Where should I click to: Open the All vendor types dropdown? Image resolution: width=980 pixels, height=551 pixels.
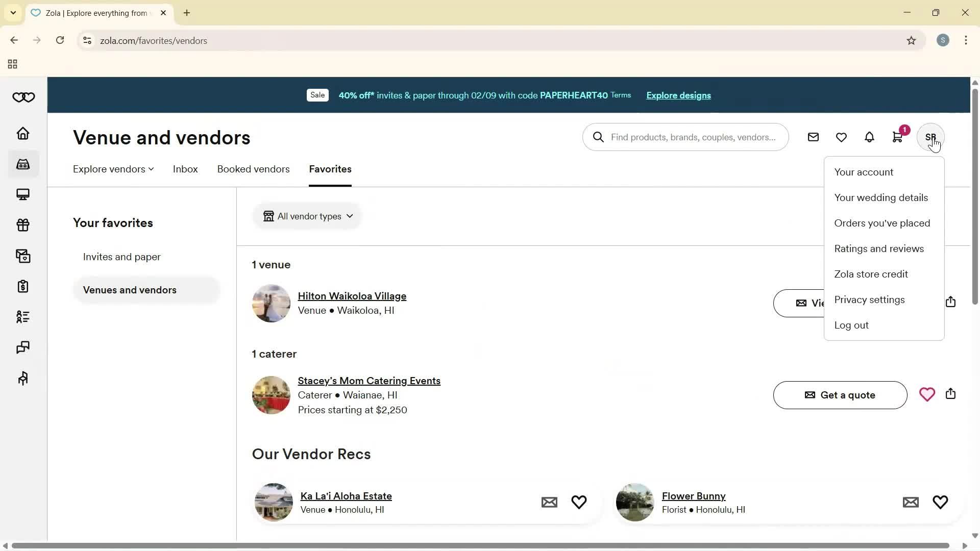[307, 216]
